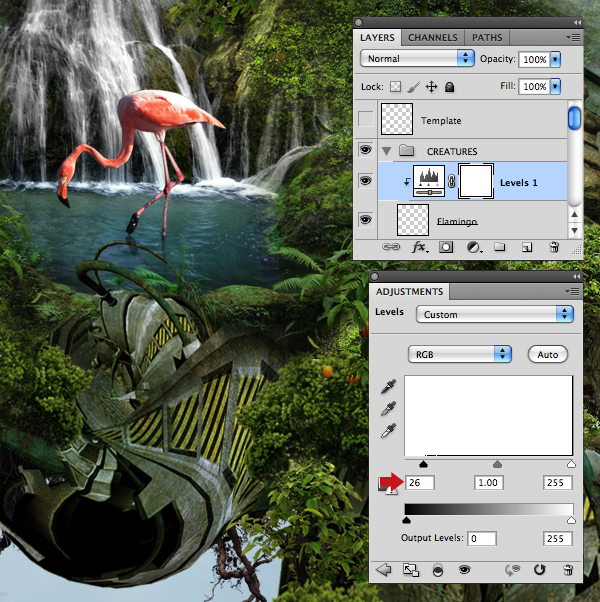The image size is (600, 602).
Task: Click the input shadow black slider triangle
Action: [423, 464]
